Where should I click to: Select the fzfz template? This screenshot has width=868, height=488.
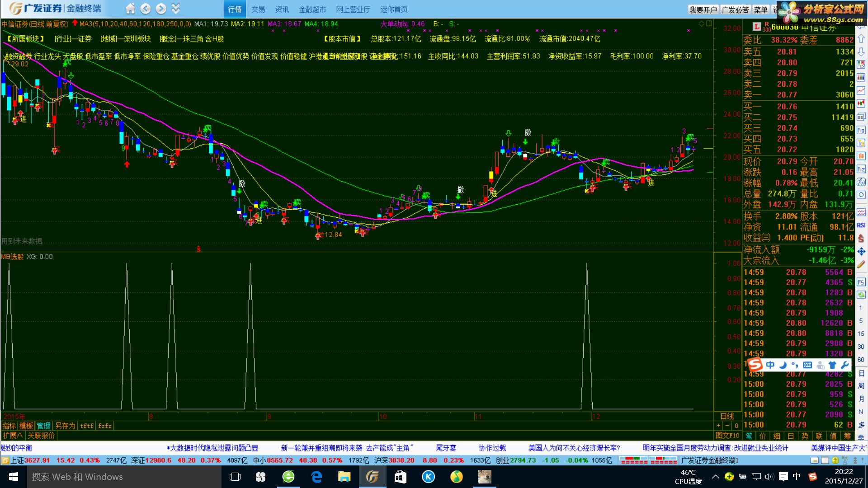pos(105,426)
